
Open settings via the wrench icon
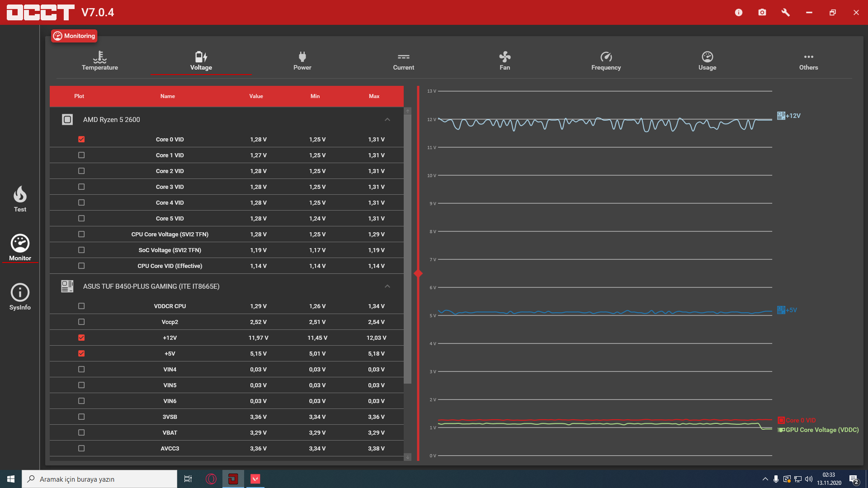tap(786, 13)
